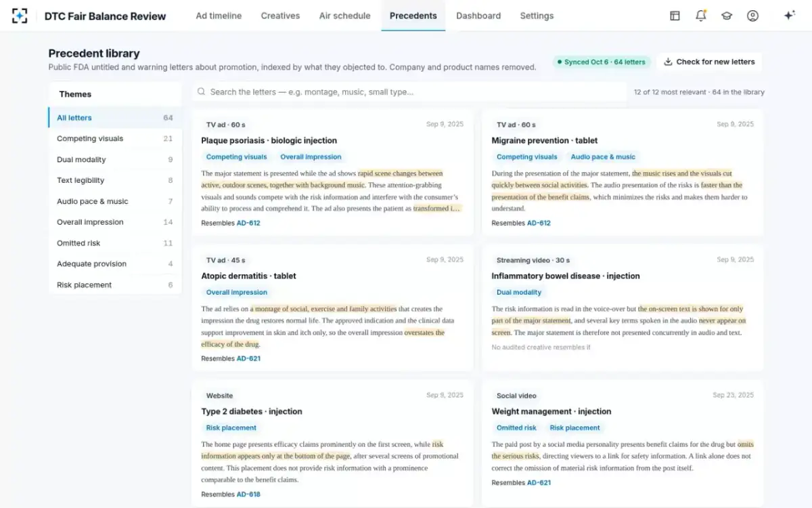Click AD-618 link in Type 2 diabetes card
Image resolution: width=812 pixels, height=508 pixels.
(248, 494)
